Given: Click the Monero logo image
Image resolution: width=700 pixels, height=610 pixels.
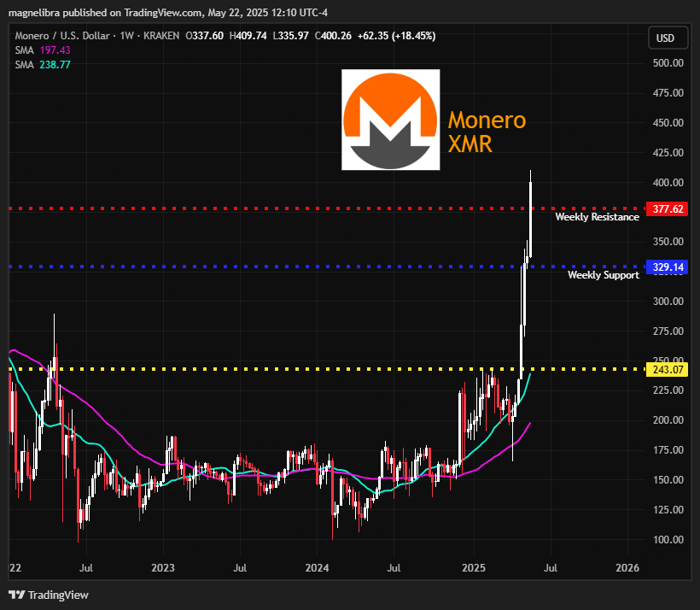Looking at the screenshot, I should tap(391, 120).
